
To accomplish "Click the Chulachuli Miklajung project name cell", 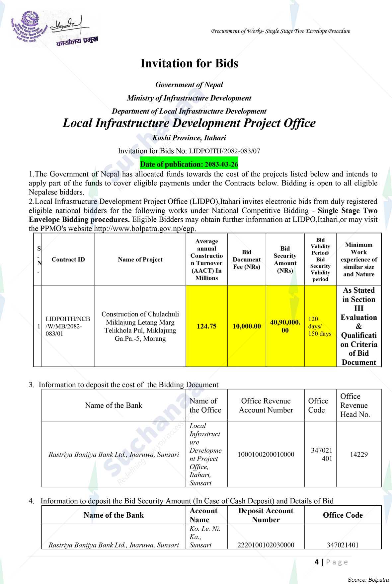I will 140,326.
